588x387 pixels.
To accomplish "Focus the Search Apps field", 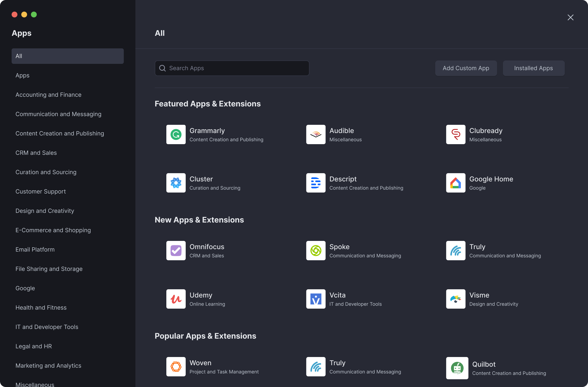I will tap(232, 68).
